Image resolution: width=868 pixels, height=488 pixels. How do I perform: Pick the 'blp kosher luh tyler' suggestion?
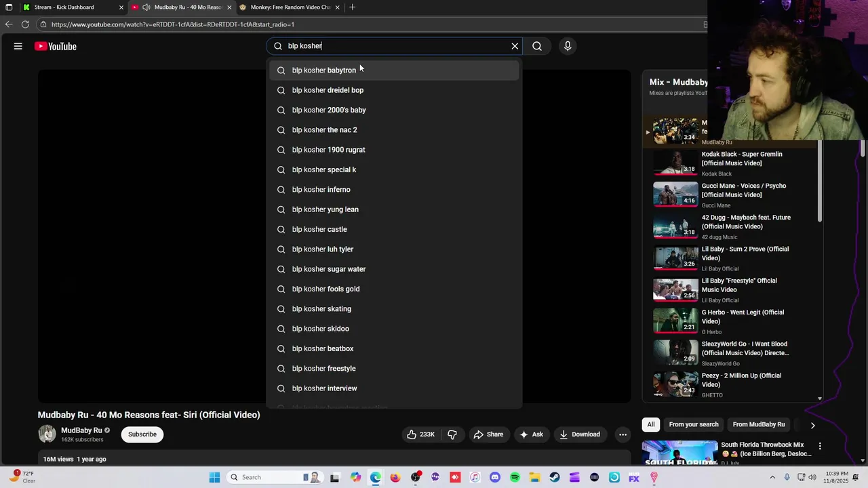click(x=394, y=249)
